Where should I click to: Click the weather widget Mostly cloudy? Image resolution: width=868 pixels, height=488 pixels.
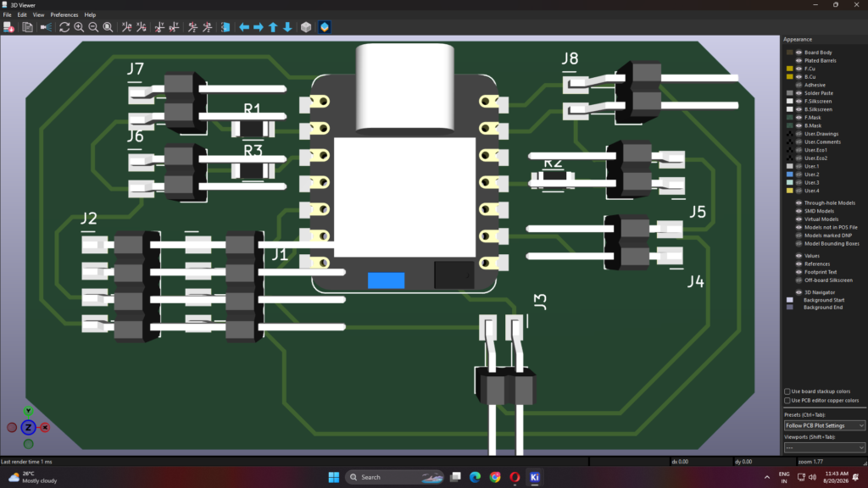[x=33, y=477]
